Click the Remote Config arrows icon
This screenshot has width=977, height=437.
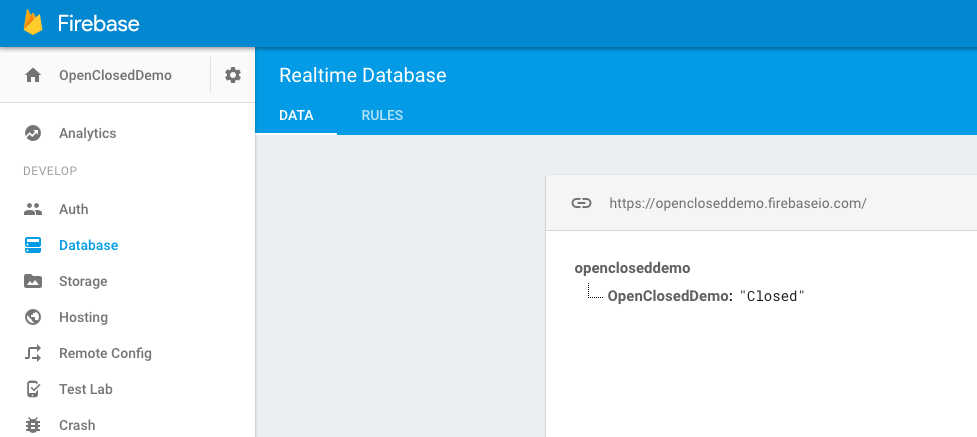[x=32, y=353]
